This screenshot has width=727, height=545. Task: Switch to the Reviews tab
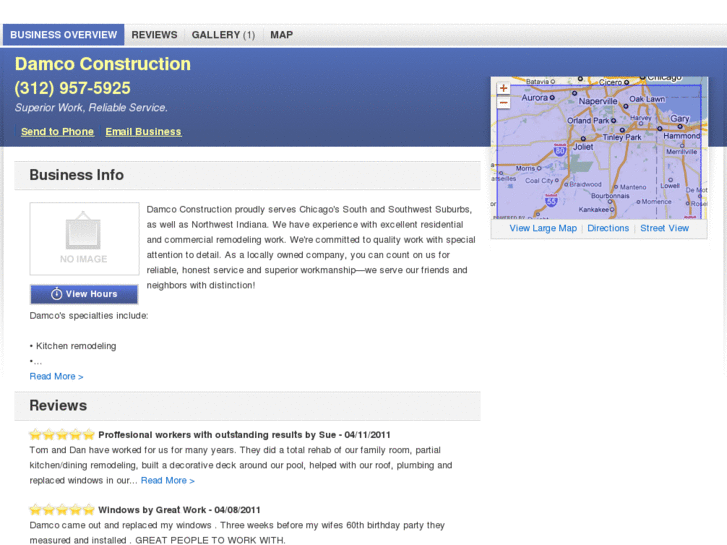coord(154,35)
